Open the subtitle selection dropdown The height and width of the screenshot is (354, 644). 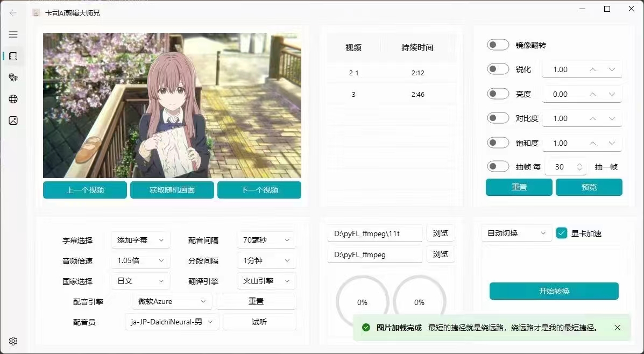pos(140,240)
